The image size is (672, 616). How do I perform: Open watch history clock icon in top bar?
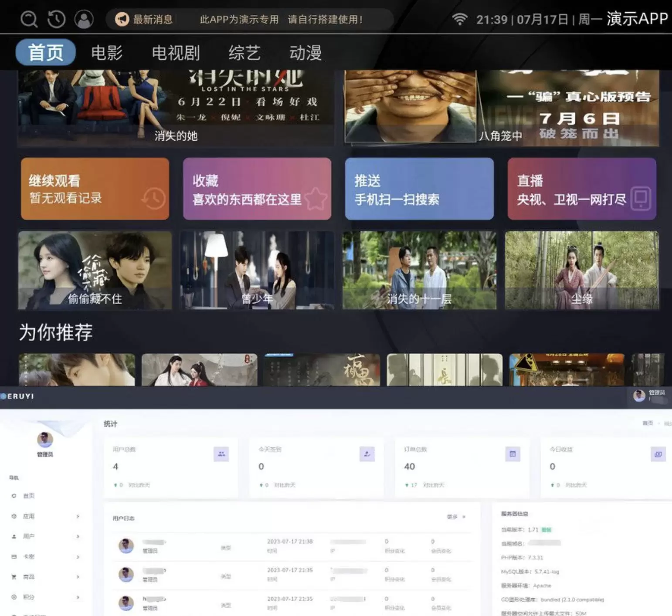coord(57,19)
